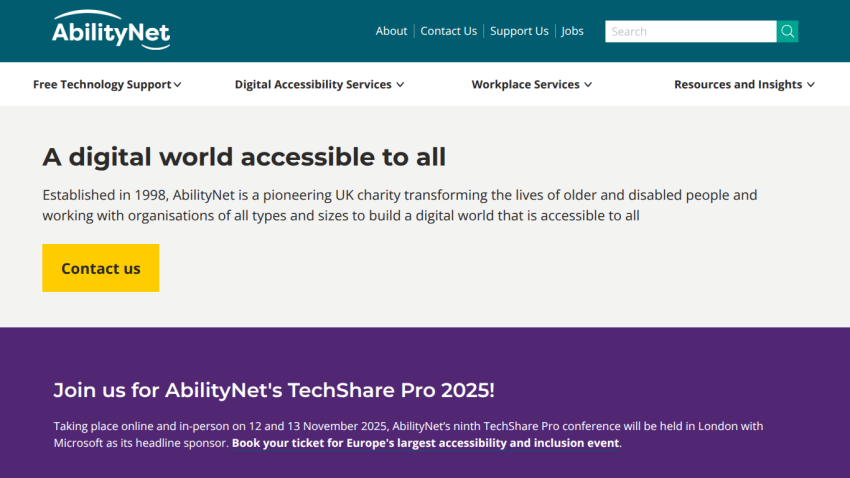The image size is (850, 478).
Task: Open the Jobs link
Action: click(x=572, y=31)
